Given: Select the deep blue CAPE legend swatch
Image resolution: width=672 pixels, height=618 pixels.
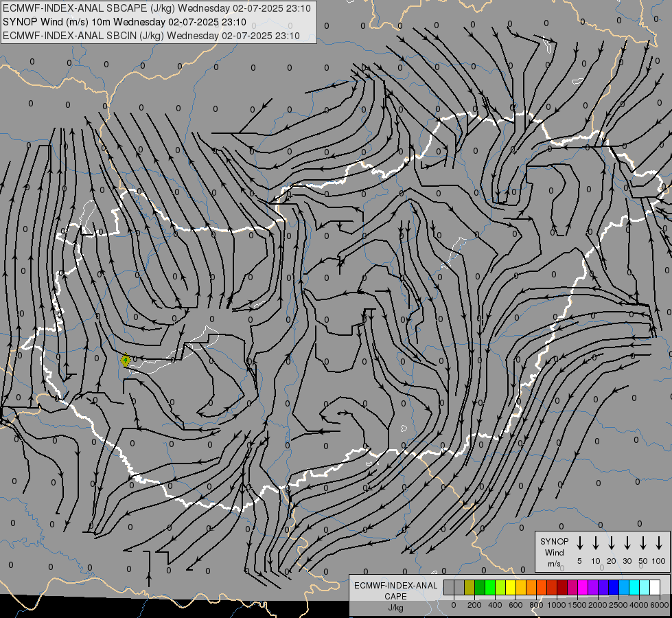Looking at the screenshot, I should point(613,587).
